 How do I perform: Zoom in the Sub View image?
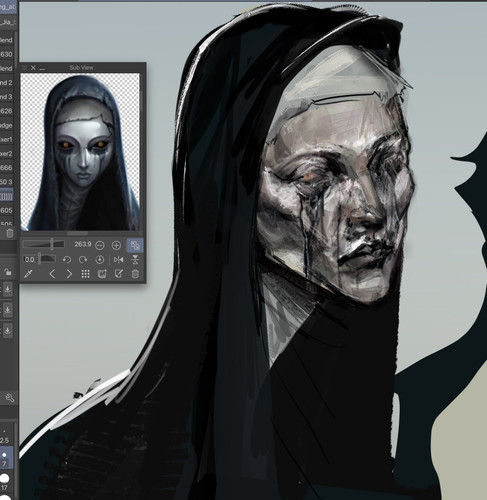116,246
